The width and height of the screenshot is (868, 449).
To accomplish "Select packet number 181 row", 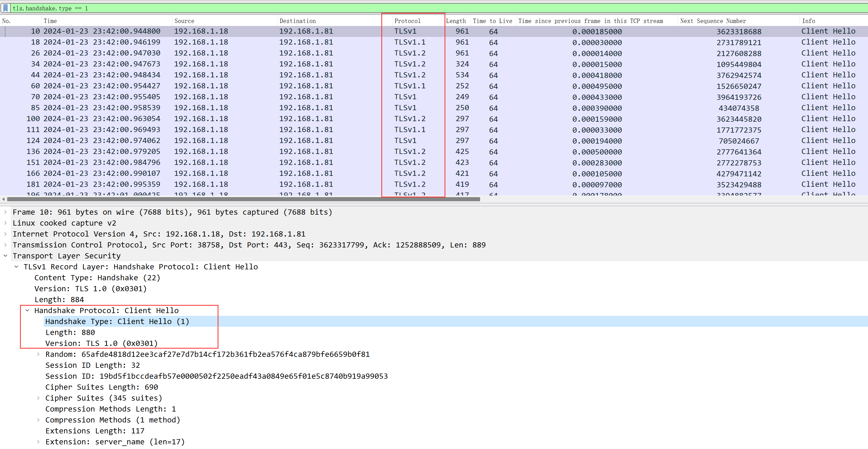I will 434,185.
